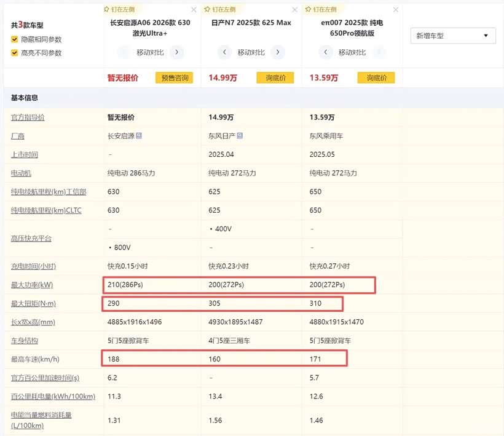Open the 新增车型 dropdown
This screenshot has width=504, height=436.
click(453, 36)
